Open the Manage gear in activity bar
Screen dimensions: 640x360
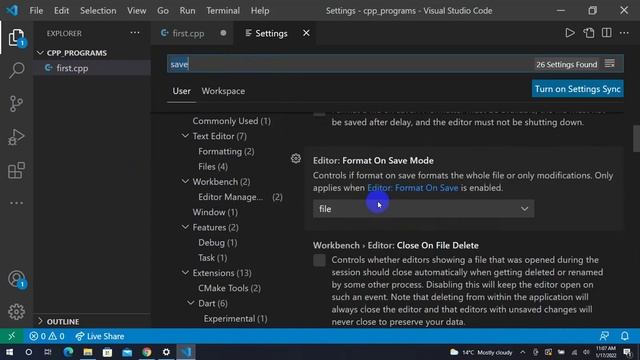point(16,312)
